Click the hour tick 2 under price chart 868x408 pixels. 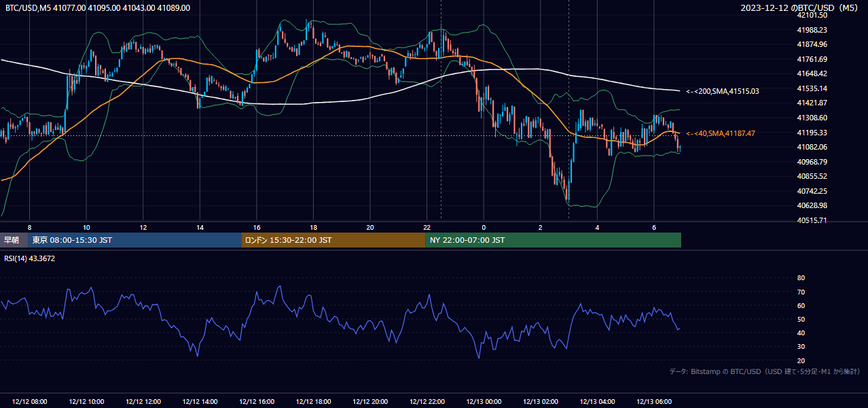point(541,226)
